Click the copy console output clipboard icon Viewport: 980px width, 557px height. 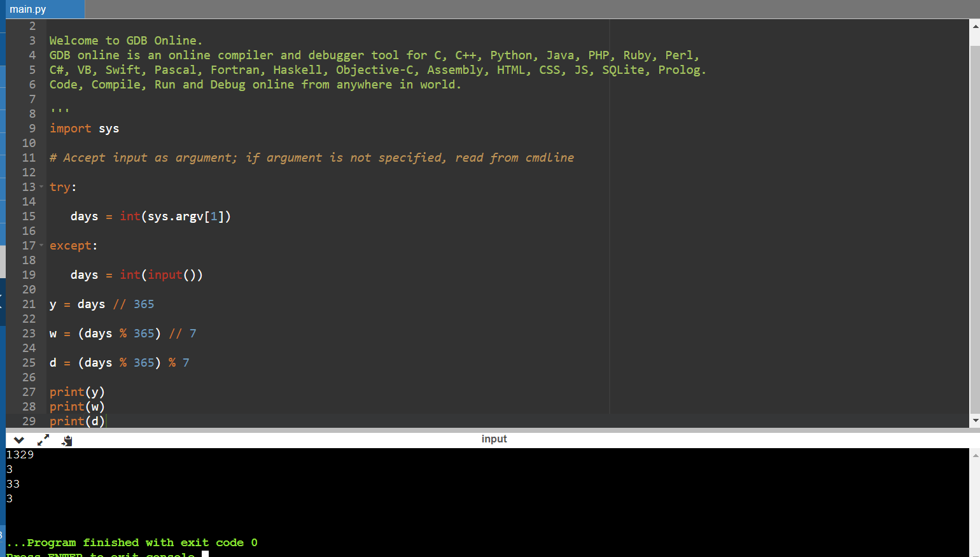pyautogui.click(x=67, y=440)
